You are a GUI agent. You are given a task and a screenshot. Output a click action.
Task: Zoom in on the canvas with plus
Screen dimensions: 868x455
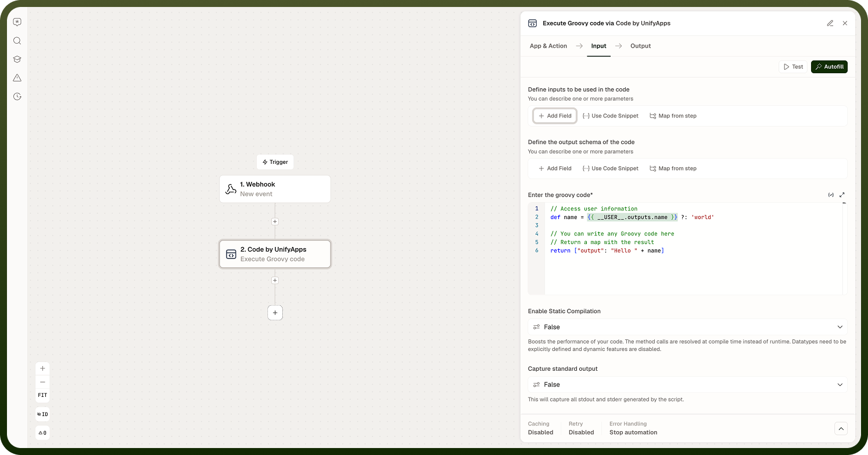[x=42, y=368]
